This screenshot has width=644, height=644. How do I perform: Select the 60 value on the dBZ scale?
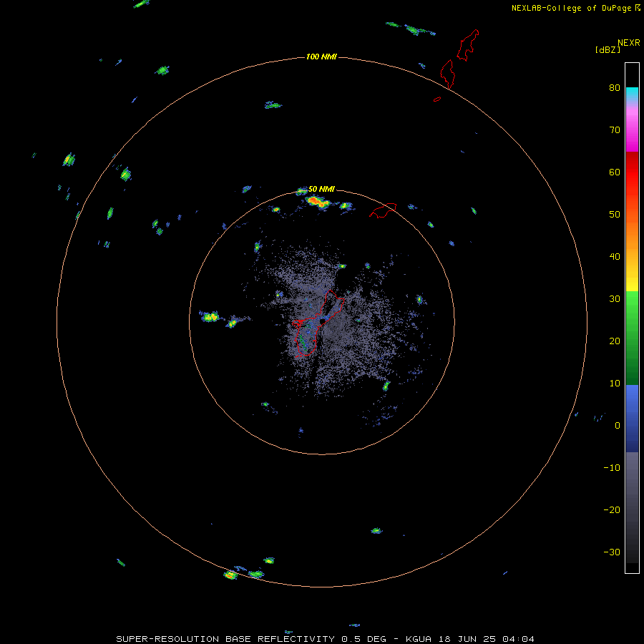pos(615,172)
